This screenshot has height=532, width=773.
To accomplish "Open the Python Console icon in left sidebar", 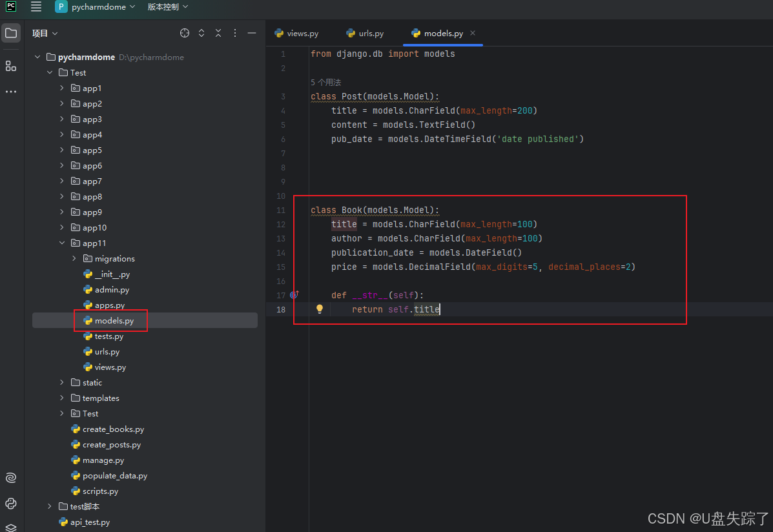I will pos(11,504).
